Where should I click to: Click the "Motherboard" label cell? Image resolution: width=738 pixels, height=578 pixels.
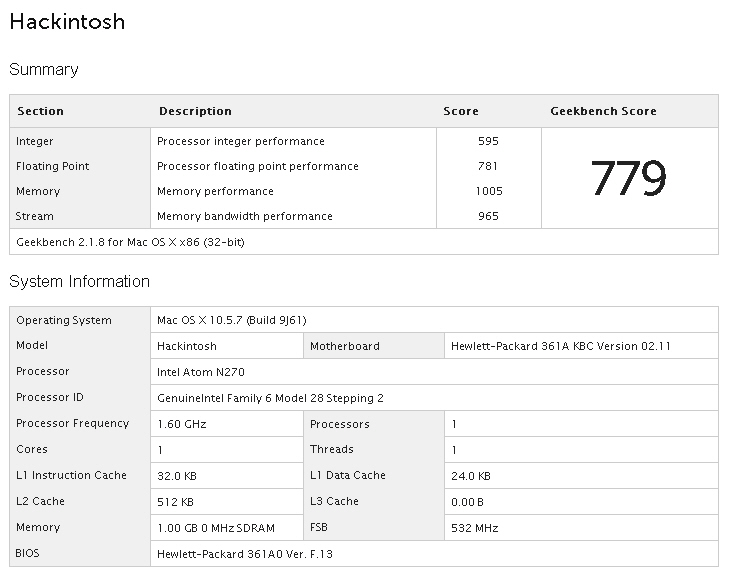[x=374, y=346]
